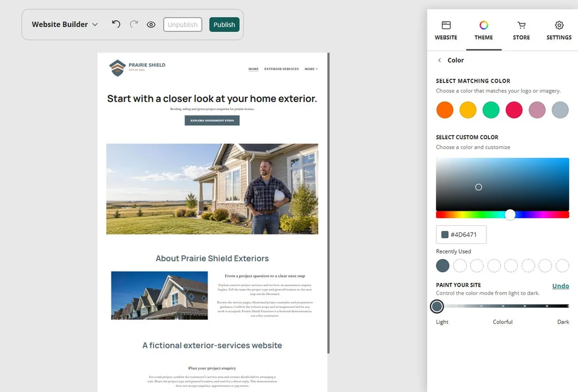The width and height of the screenshot is (578, 392).
Task: Toggle the eye preview icon
Action: (x=151, y=25)
